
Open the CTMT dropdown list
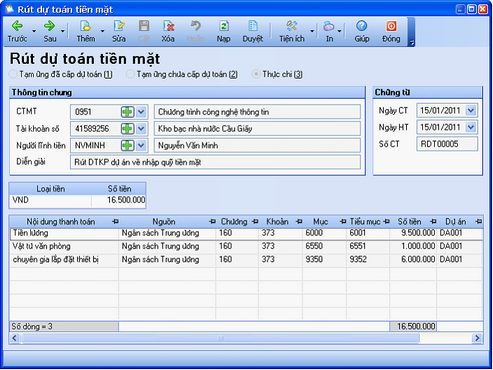click(141, 112)
